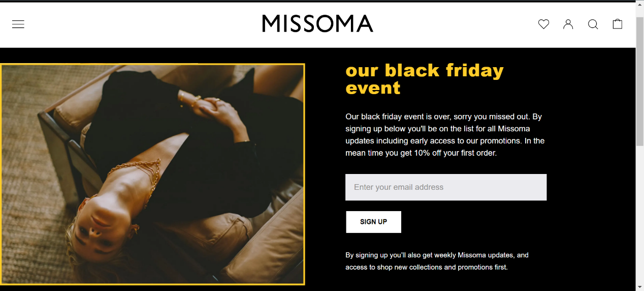The width and height of the screenshot is (644, 291).
Task: Open the account profile icon
Action: 568,24
